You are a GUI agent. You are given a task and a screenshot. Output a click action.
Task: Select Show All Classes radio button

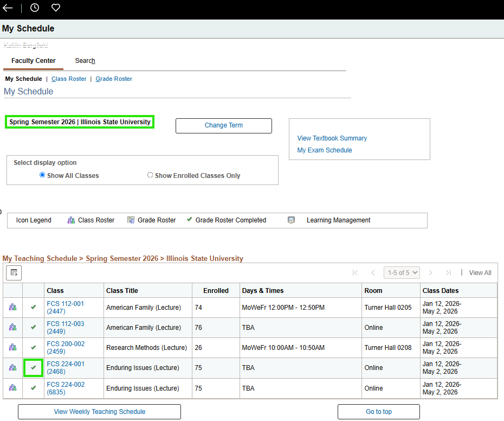pos(42,175)
